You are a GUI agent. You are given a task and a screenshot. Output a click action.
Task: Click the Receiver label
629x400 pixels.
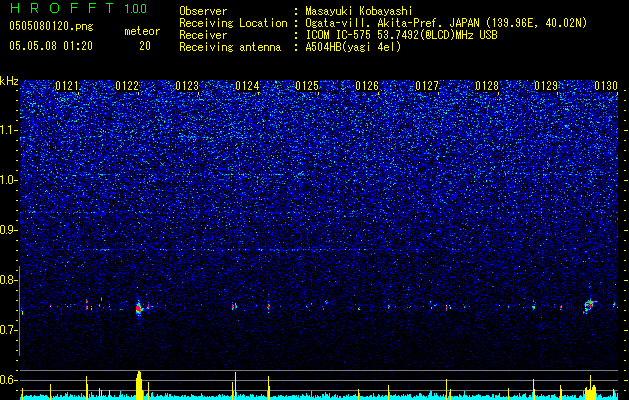coord(203,35)
